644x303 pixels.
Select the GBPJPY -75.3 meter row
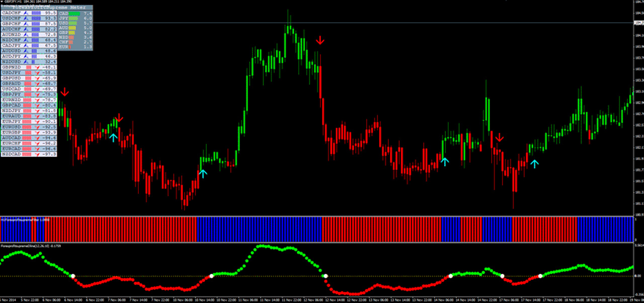29,94
